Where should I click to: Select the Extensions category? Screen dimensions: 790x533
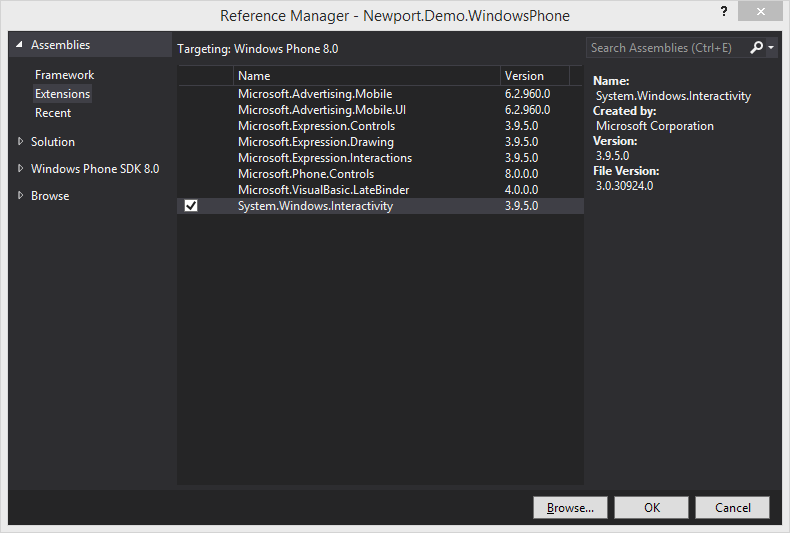click(62, 94)
